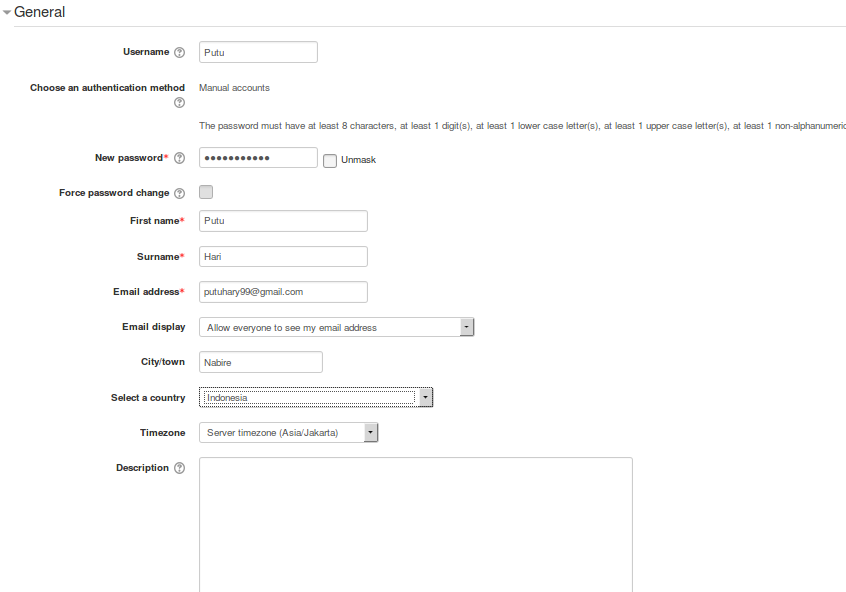Viewport: 846px width, 592px height.
Task: Click the Select a country label
Action: tap(148, 398)
